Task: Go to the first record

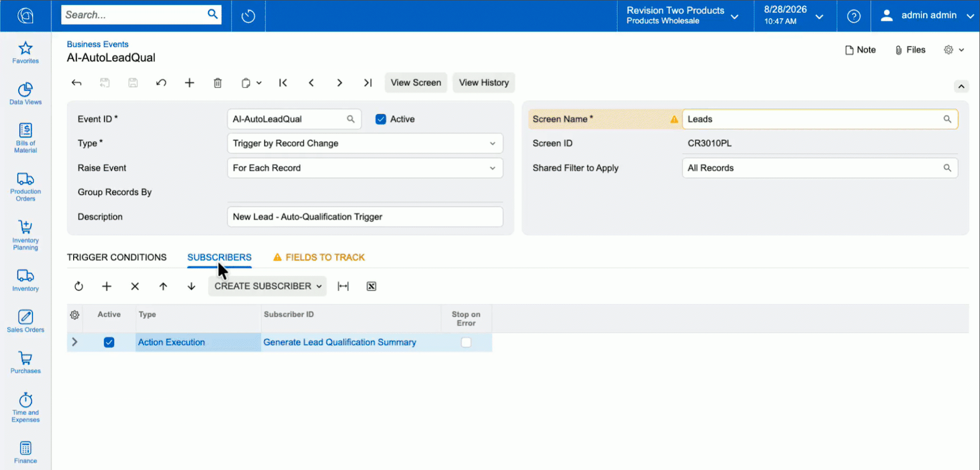Action: [283, 83]
